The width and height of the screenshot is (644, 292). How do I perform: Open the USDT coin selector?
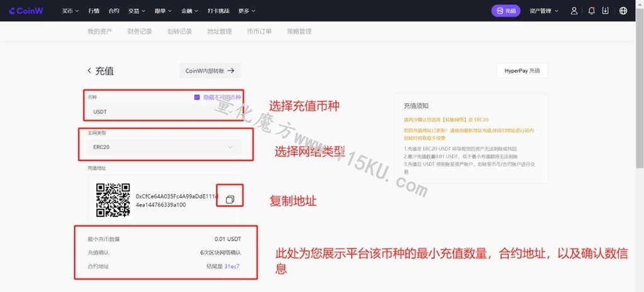tap(164, 111)
